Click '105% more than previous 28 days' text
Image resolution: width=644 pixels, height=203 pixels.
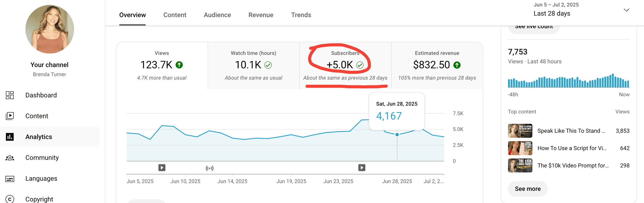(x=437, y=78)
